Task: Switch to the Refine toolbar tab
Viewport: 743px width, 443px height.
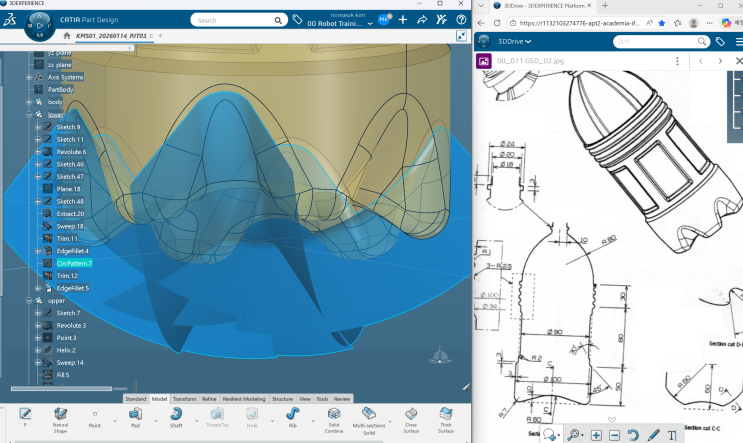Action: point(209,399)
